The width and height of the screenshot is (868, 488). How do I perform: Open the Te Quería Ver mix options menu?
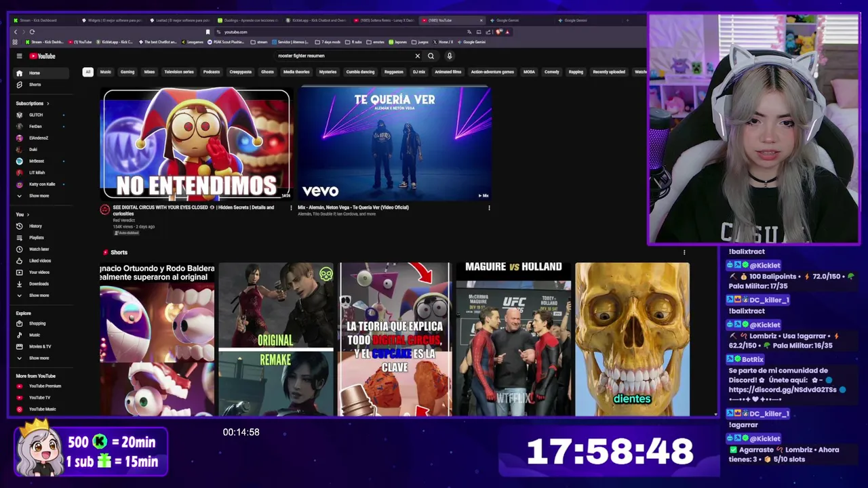pyautogui.click(x=489, y=208)
